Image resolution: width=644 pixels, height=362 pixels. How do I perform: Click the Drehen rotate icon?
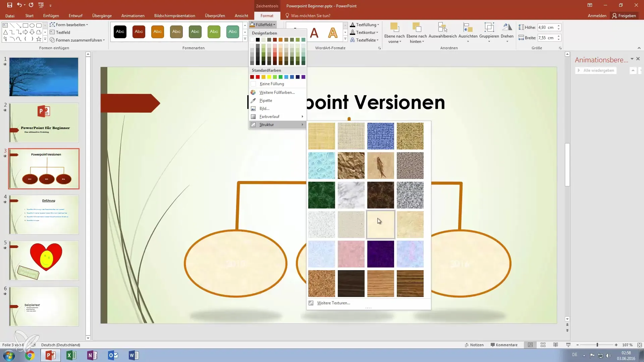(x=507, y=28)
